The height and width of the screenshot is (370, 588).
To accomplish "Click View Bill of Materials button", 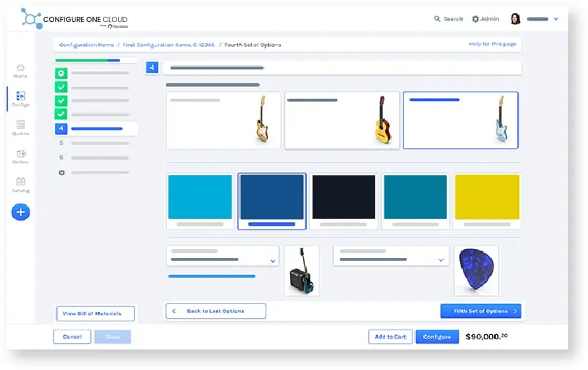I will pyautogui.click(x=95, y=314).
